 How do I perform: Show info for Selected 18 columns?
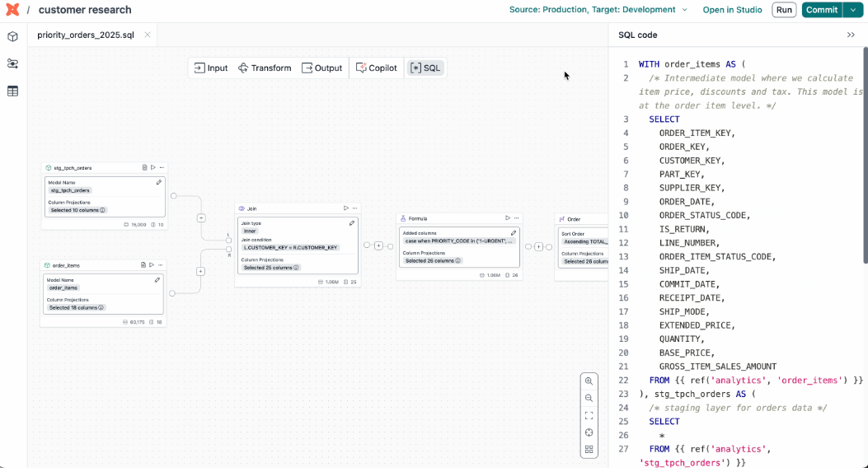101,307
